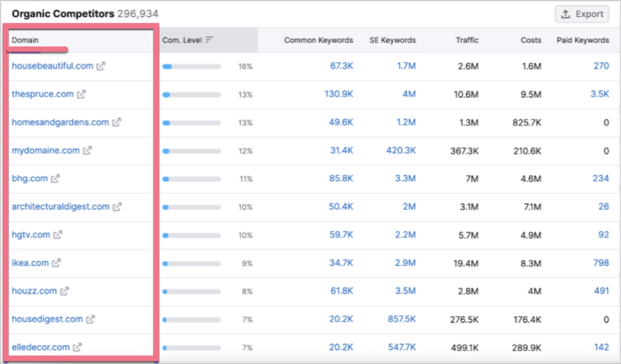Click the Export button
This screenshot has width=621, height=364.
click(x=582, y=14)
